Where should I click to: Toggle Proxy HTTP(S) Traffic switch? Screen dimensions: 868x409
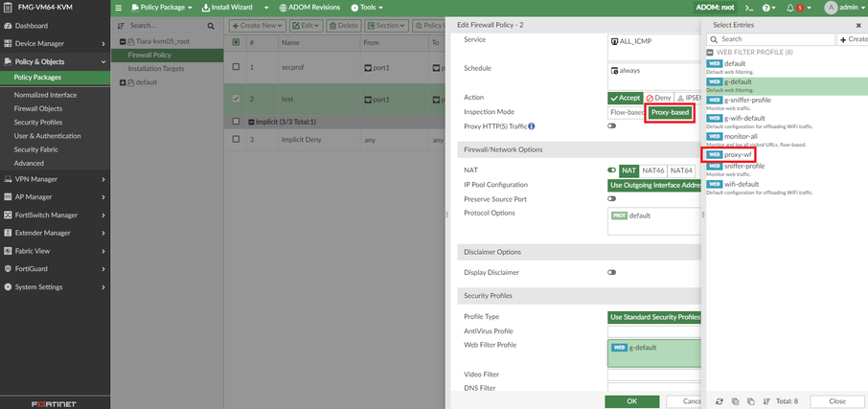[x=611, y=126]
